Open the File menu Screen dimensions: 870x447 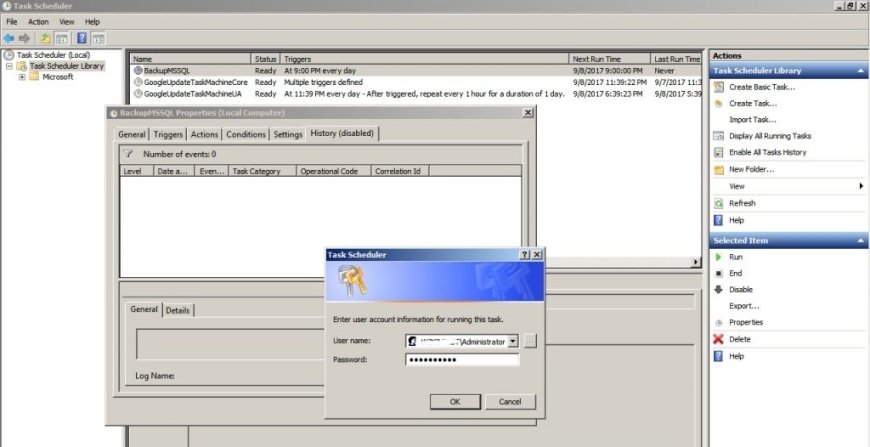pos(12,22)
